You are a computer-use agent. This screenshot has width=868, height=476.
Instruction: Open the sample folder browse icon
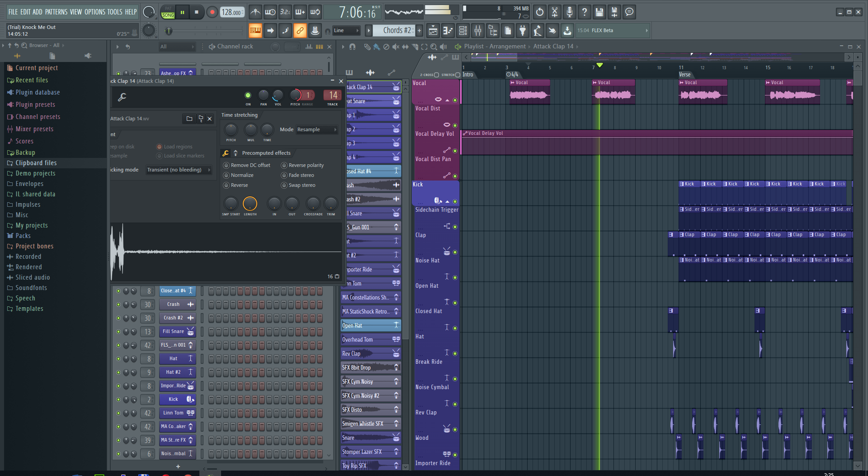[x=189, y=119]
